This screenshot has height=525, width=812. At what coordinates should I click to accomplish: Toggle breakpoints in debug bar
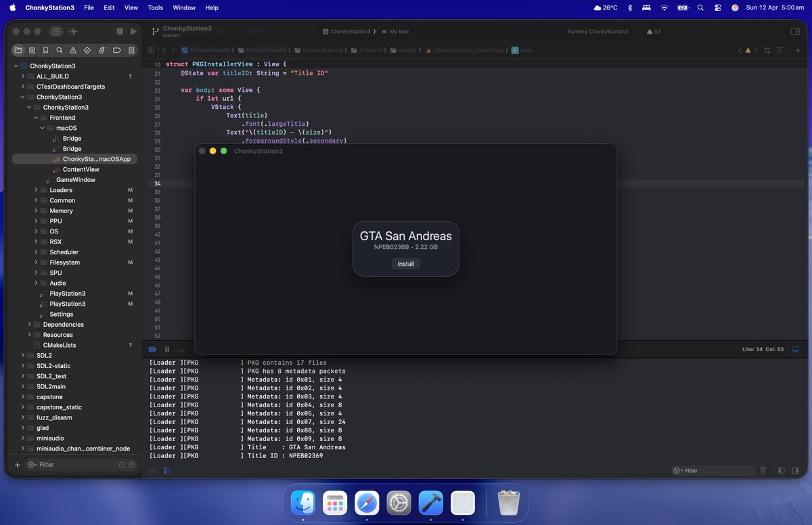point(152,349)
